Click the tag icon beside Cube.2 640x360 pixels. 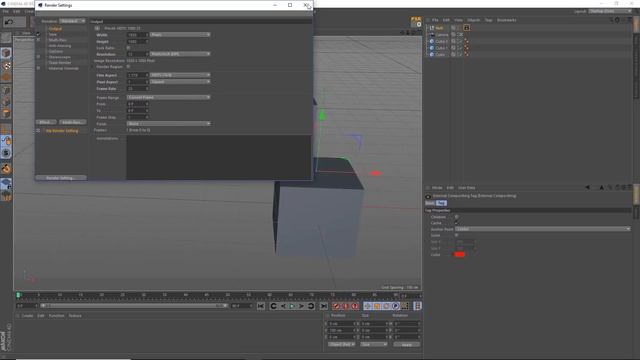pos(466,41)
